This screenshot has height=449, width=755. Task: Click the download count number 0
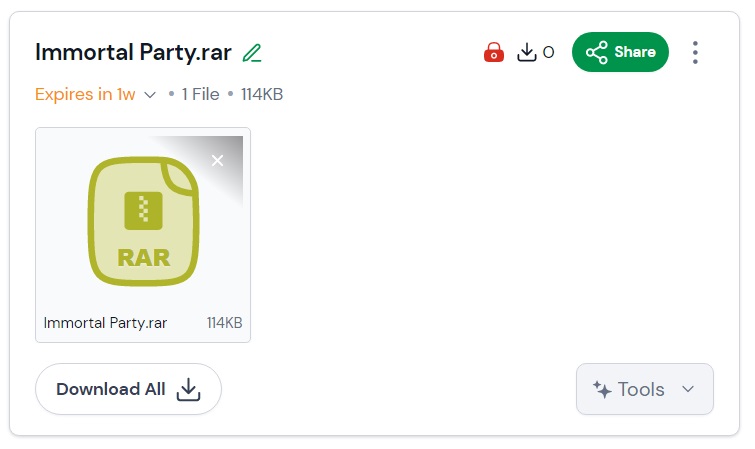pyautogui.click(x=548, y=52)
